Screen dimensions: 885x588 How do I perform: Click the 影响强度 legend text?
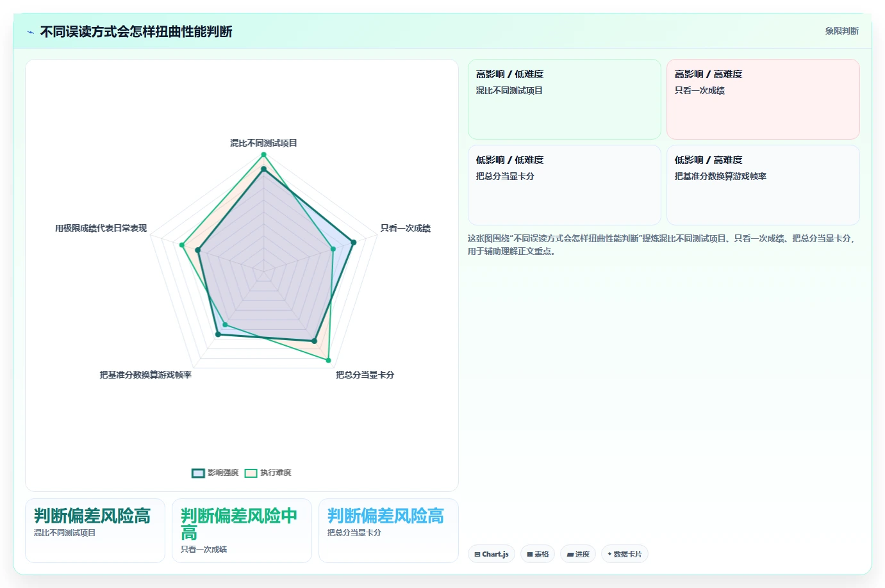(x=223, y=473)
